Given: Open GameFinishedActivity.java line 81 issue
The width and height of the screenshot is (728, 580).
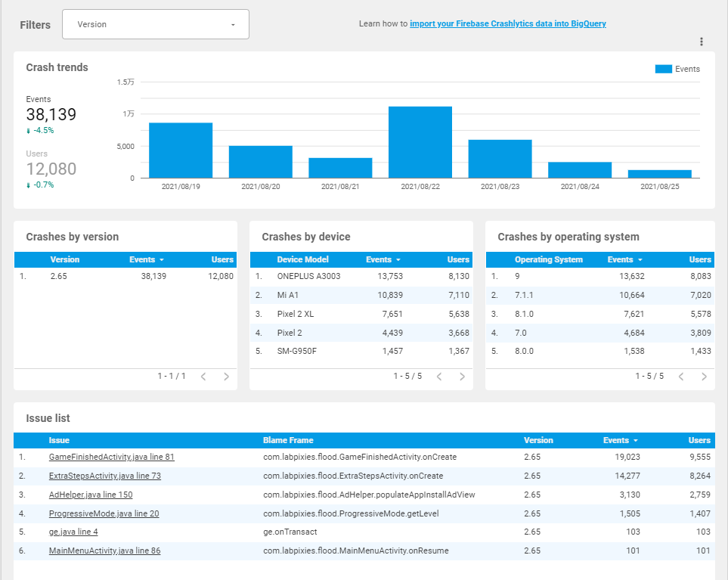Looking at the screenshot, I should tap(111, 457).
